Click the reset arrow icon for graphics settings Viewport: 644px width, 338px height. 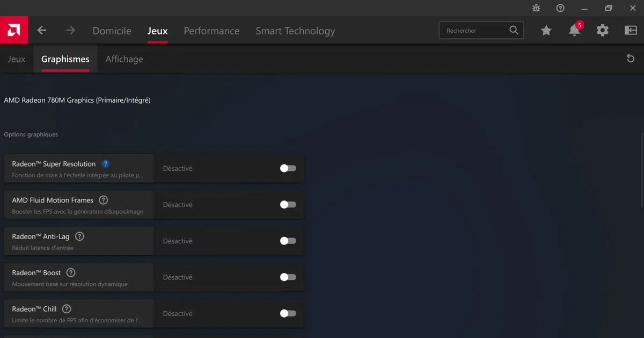pos(631,58)
